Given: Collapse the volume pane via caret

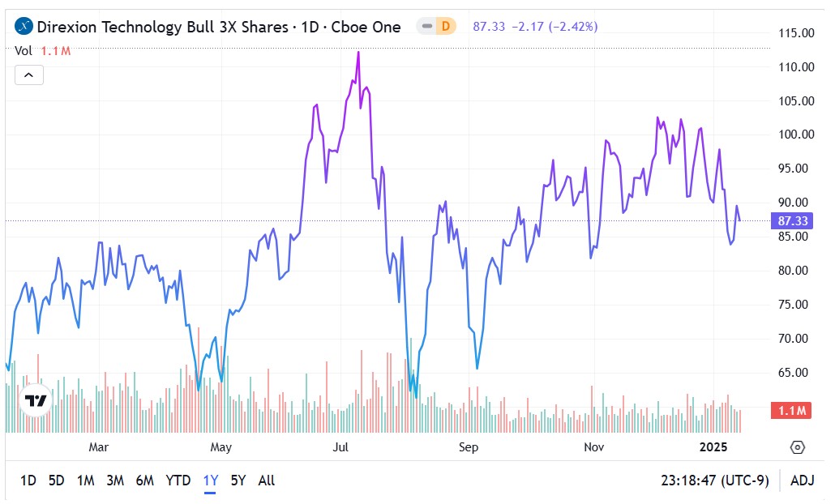Looking at the screenshot, I should coord(28,75).
